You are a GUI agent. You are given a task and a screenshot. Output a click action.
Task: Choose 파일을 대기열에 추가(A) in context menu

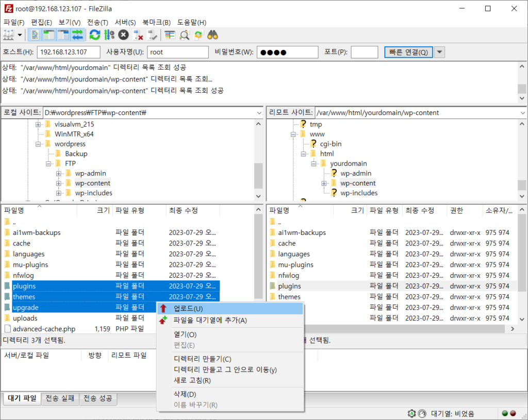click(x=230, y=321)
